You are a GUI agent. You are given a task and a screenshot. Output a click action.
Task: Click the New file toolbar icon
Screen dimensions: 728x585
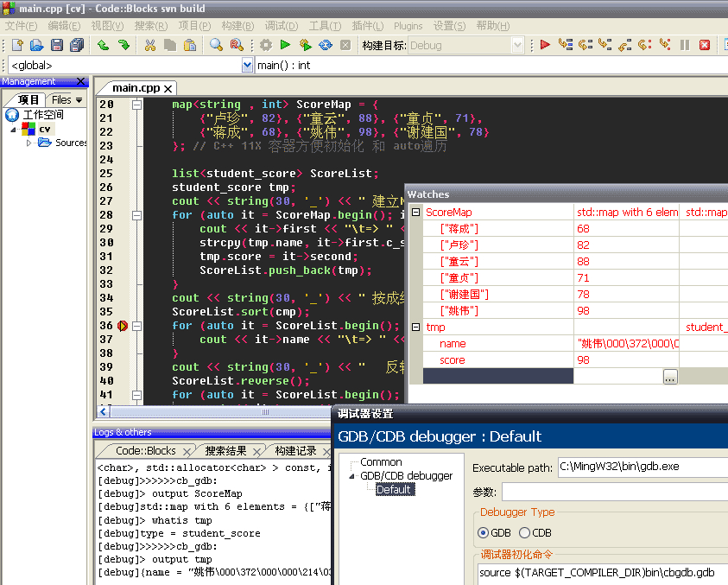[17, 45]
